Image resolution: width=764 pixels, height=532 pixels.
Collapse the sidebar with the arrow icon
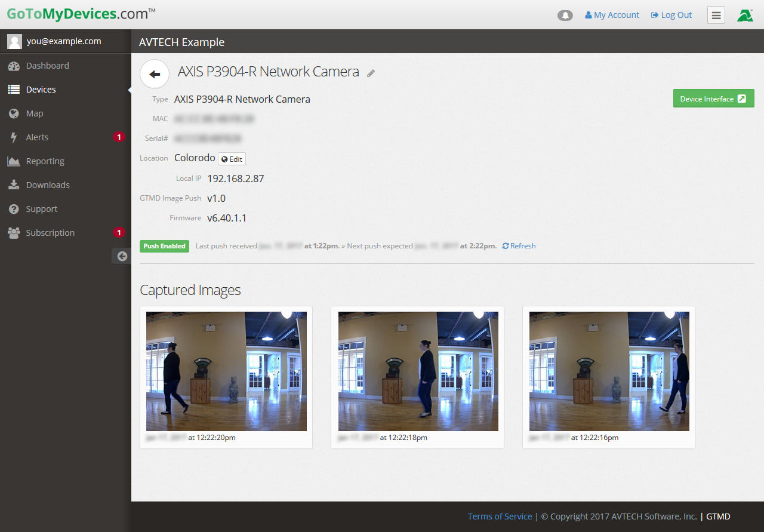pyautogui.click(x=122, y=256)
